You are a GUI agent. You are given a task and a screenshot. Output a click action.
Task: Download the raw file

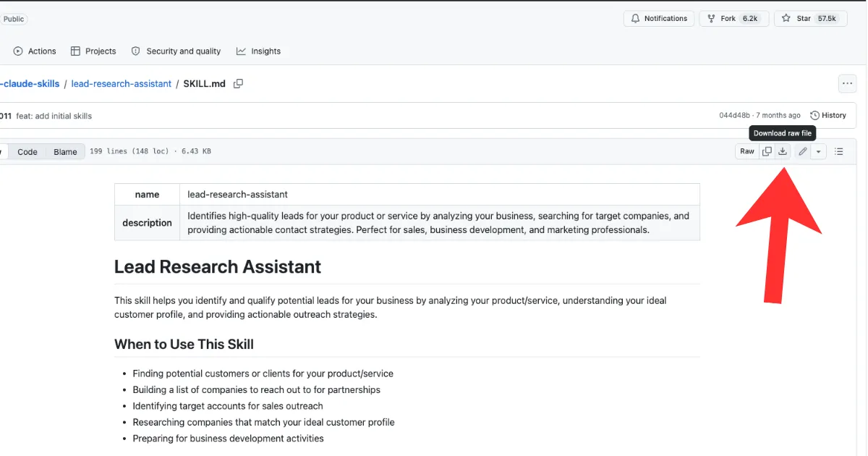pyautogui.click(x=783, y=151)
